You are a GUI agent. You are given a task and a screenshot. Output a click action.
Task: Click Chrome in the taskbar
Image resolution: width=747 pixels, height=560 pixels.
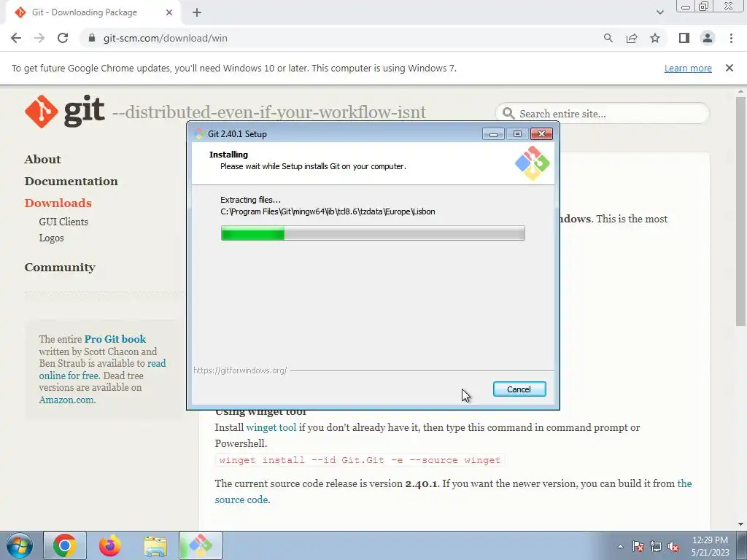65,545
